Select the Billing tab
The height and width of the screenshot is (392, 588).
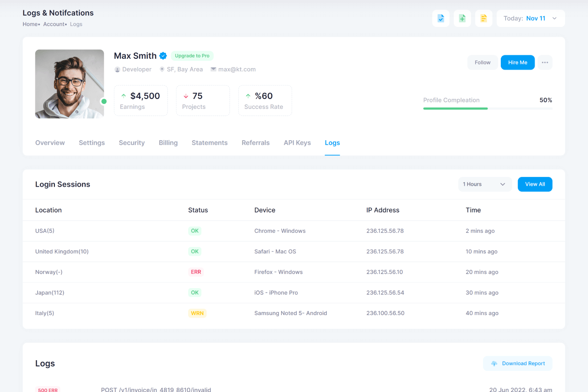[x=168, y=143]
